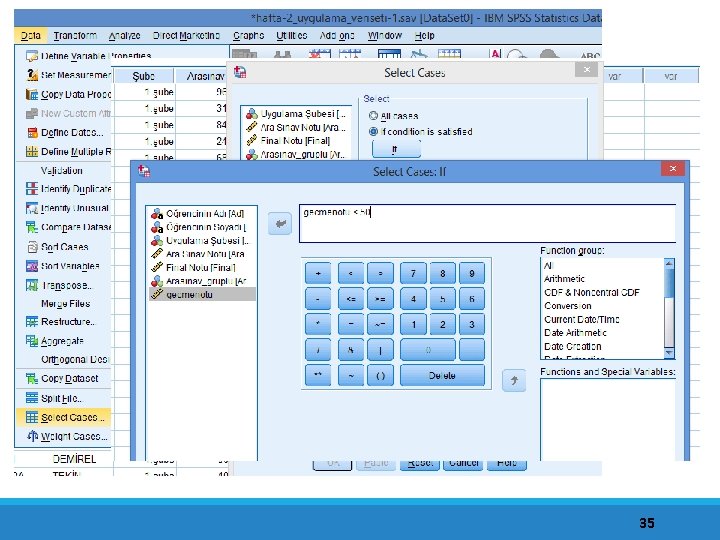Screen dimensions: 720x540
Task: Select the highlighted gecmenotu variable
Action: 202,294
